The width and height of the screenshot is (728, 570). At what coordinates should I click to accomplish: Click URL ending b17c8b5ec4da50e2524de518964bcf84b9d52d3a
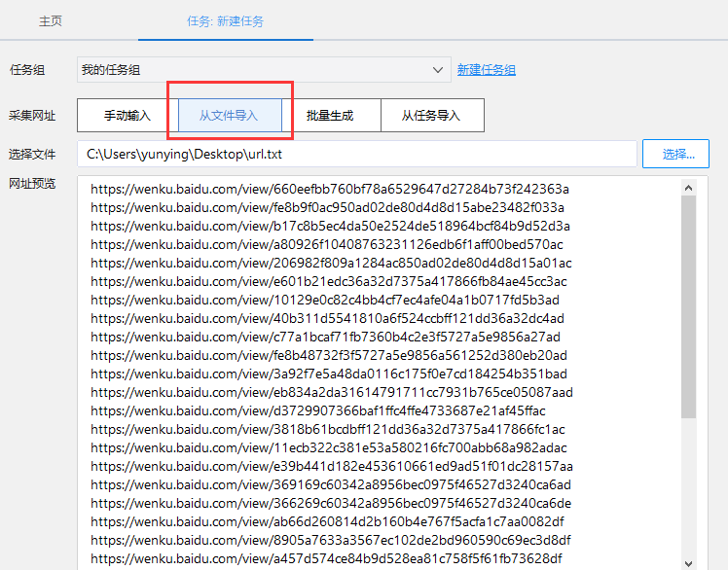click(x=330, y=226)
